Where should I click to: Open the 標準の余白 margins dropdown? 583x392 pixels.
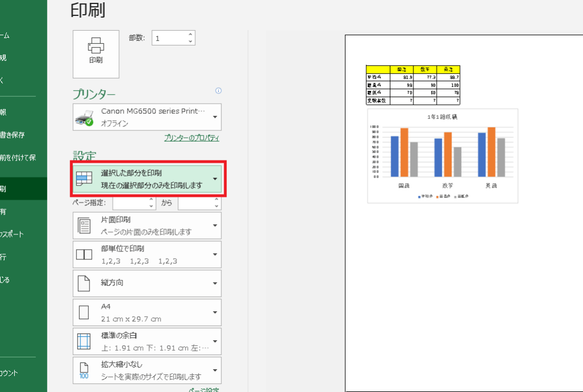coord(147,341)
